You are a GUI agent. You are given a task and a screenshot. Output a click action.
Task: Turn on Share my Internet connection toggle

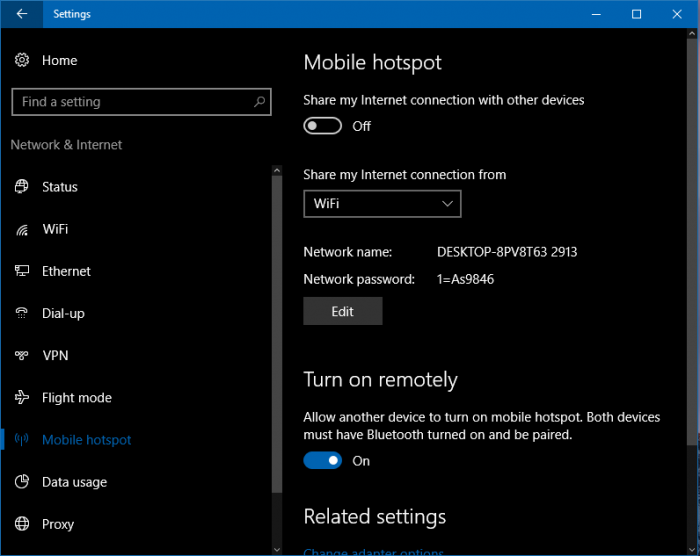coord(323,126)
